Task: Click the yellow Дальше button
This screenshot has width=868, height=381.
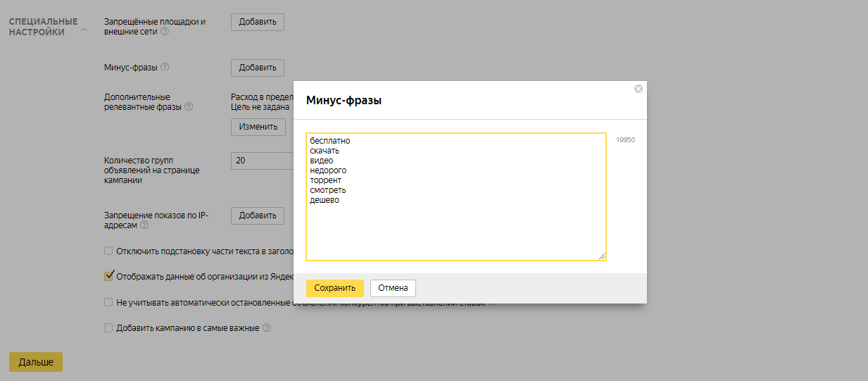Action: coord(36,362)
